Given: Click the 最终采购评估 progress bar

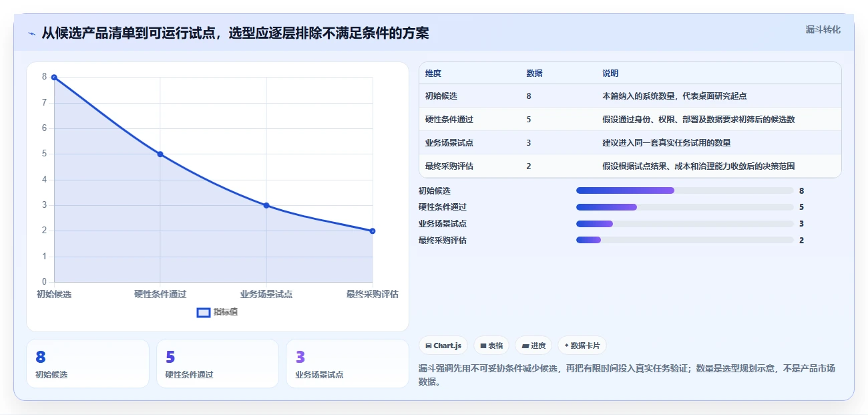Looking at the screenshot, I should coord(685,240).
